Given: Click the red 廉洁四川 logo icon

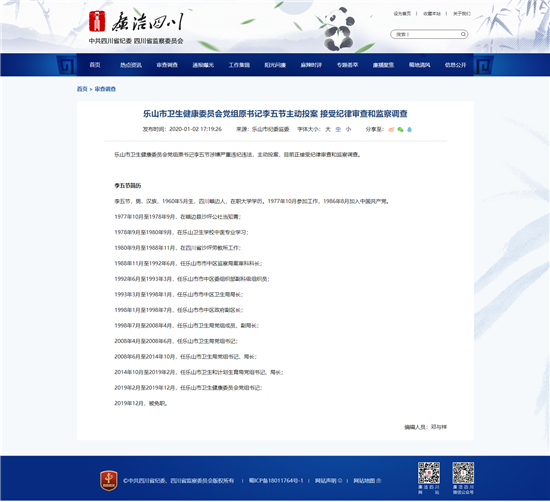Looking at the screenshot, I should click(97, 21).
